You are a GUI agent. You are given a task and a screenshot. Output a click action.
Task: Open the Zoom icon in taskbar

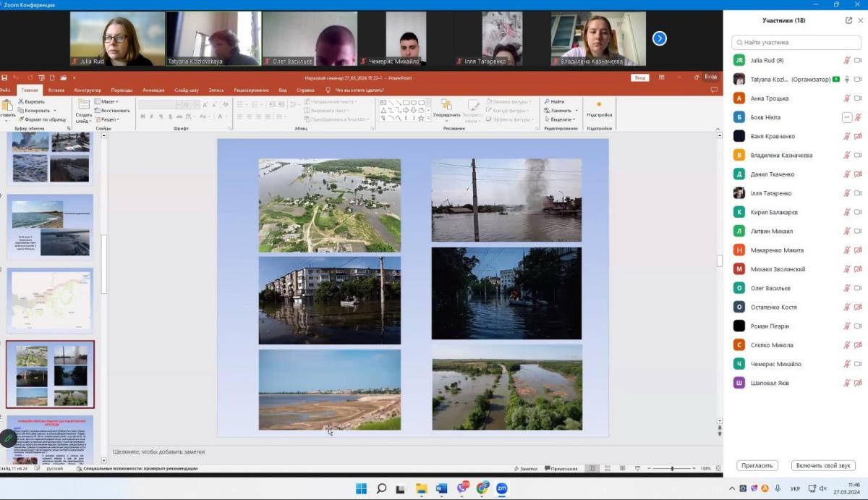pyautogui.click(x=501, y=488)
